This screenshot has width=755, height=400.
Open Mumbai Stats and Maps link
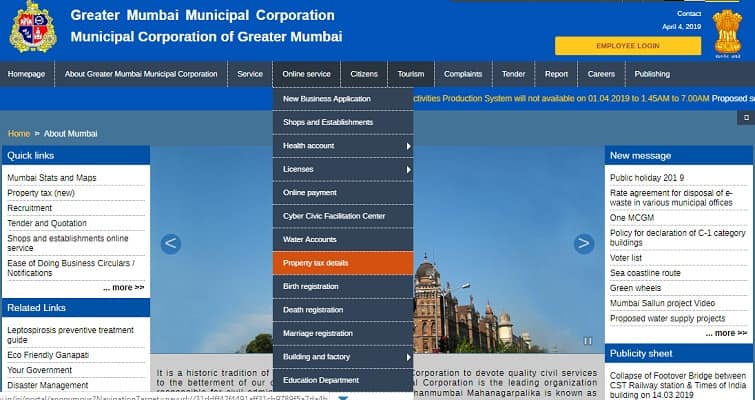pos(52,178)
